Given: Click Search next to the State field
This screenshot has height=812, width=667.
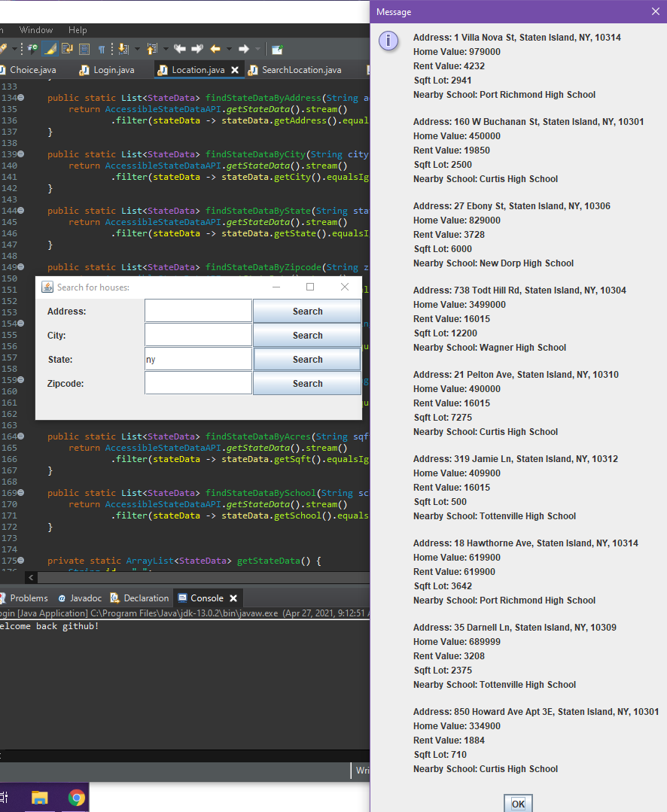Looking at the screenshot, I should (x=306, y=359).
